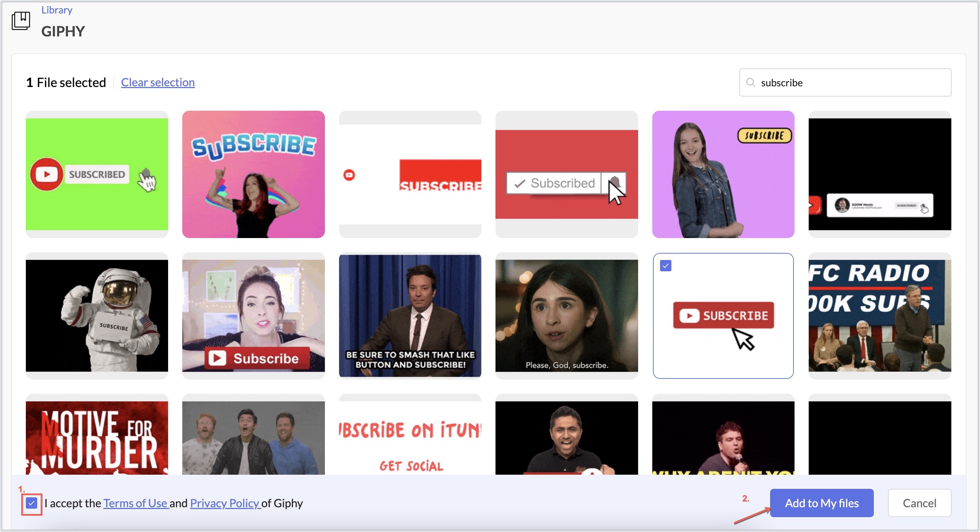Viewport: 980px width, 532px height.
Task: Open the Privacy Policy link
Action: (224, 503)
